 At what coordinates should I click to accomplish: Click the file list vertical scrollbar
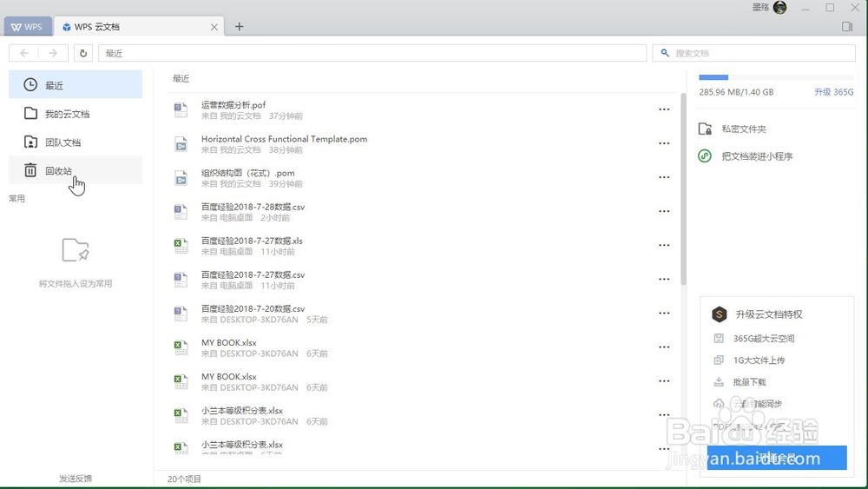point(683,189)
